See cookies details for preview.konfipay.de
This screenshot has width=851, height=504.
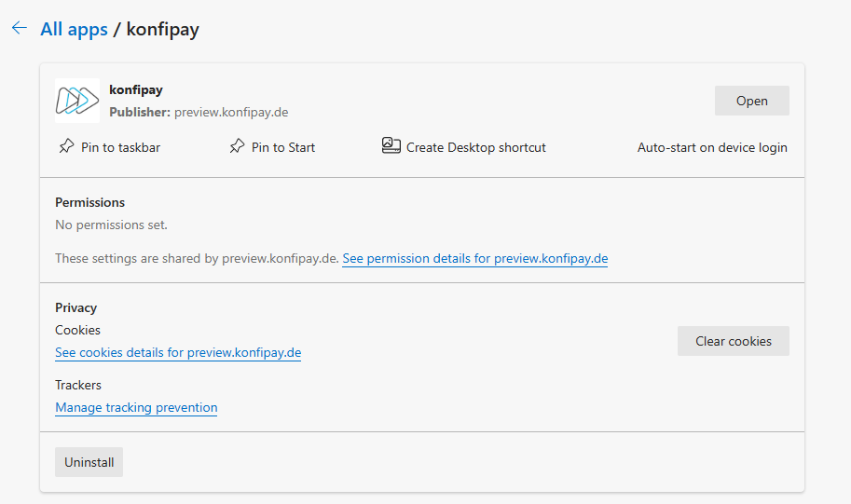[178, 352]
